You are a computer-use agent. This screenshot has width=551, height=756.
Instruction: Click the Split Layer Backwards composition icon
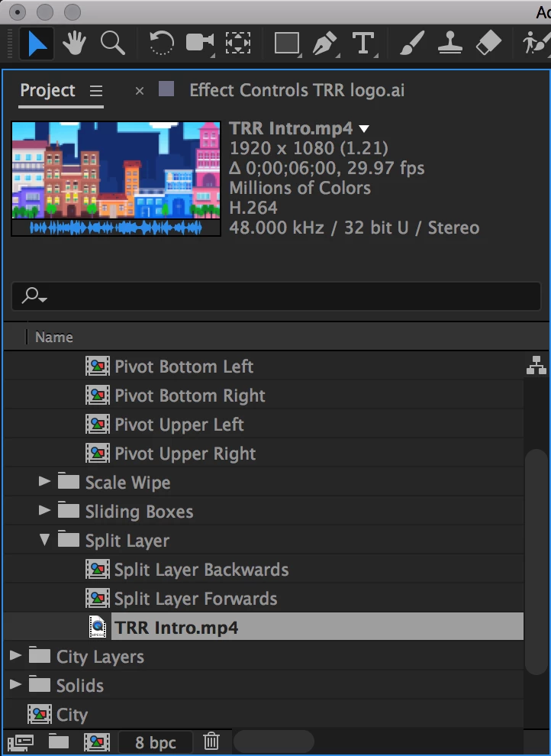tap(97, 570)
